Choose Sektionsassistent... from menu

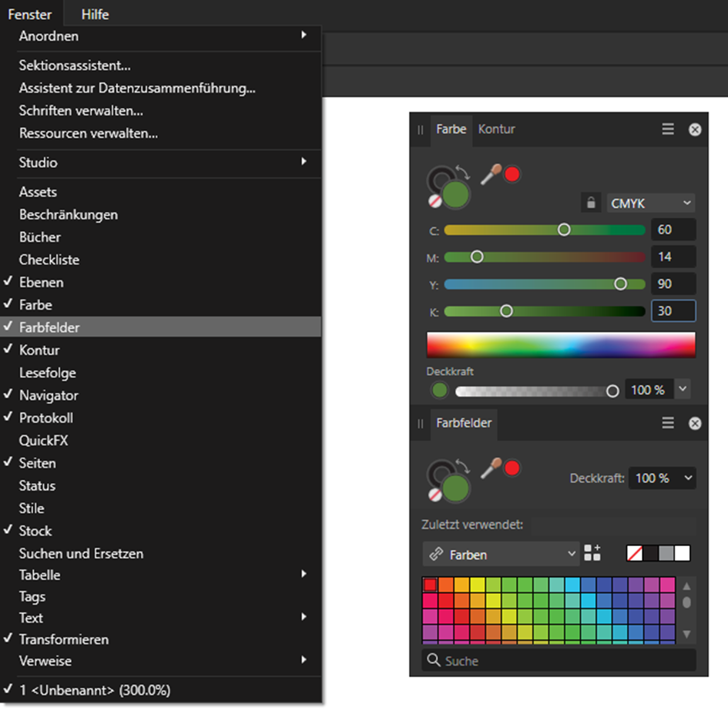tap(161, 65)
